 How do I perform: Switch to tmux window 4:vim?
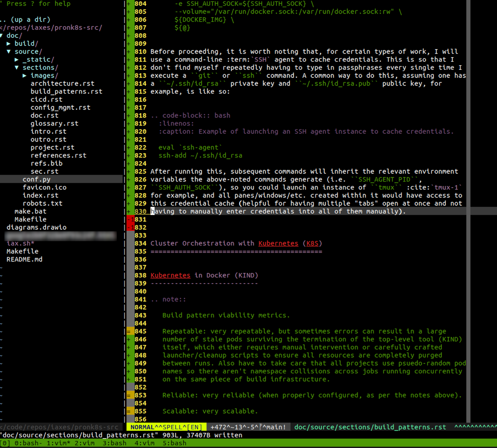(x=144, y=443)
